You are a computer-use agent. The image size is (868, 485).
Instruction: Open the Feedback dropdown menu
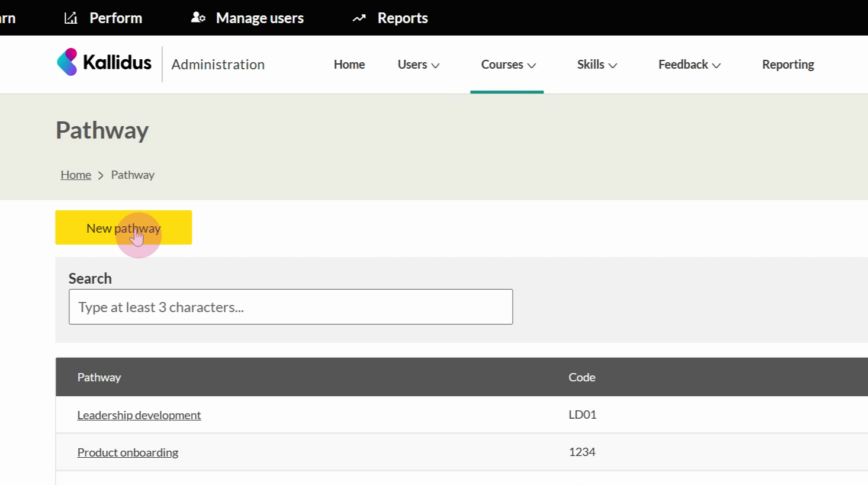coord(689,65)
